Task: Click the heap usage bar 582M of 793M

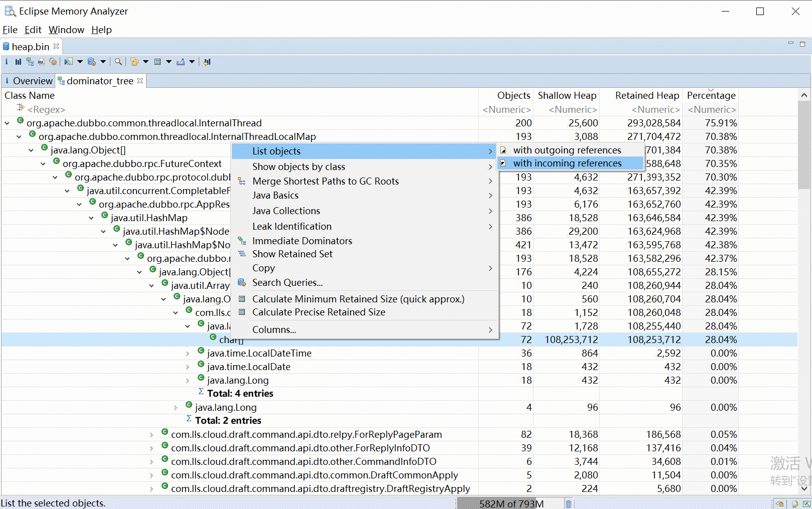Action: click(x=511, y=503)
